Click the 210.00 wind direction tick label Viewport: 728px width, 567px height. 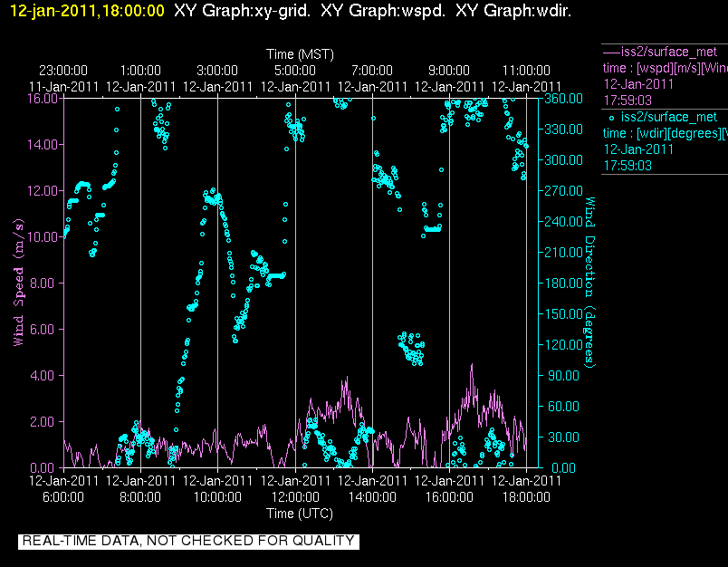click(x=563, y=252)
